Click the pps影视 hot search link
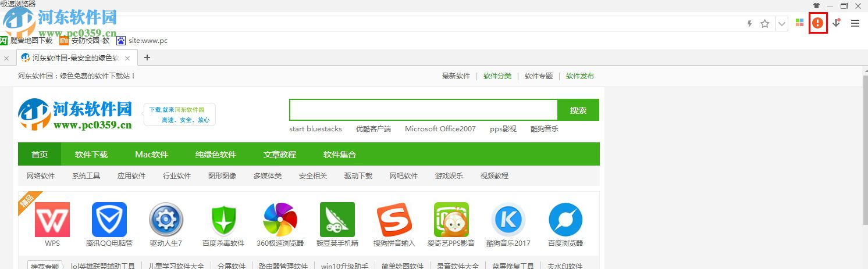The height and width of the screenshot is (269, 868). click(503, 129)
